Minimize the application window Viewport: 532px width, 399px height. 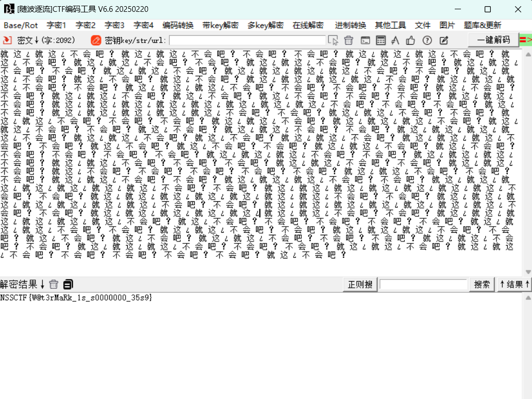(x=458, y=9)
